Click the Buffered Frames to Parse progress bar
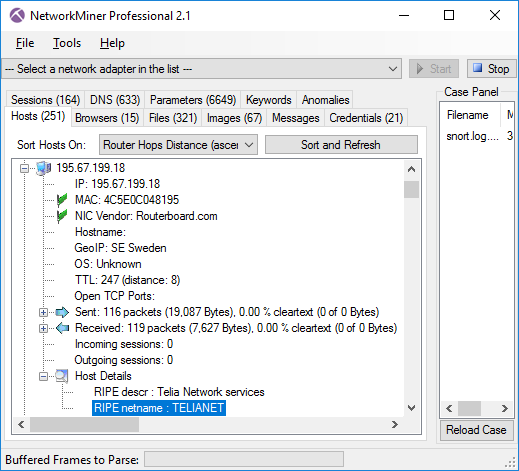The image size is (519, 471). click(244, 459)
